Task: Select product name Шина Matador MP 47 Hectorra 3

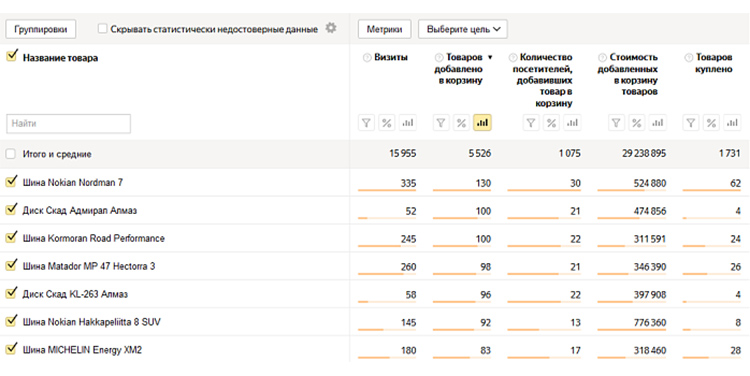Action: tap(89, 266)
